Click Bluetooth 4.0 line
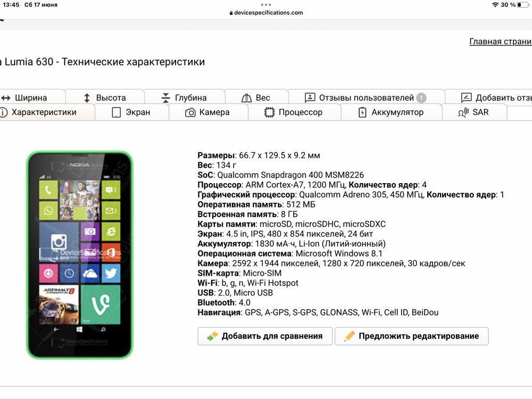 (224, 303)
